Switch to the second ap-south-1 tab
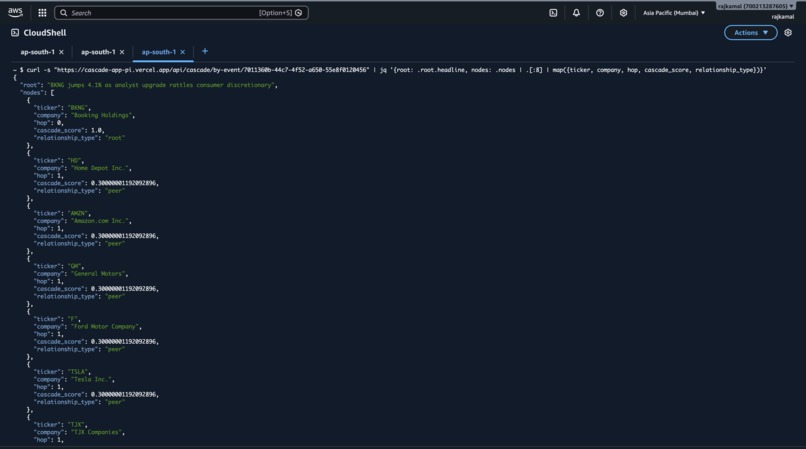 point(98,52)
